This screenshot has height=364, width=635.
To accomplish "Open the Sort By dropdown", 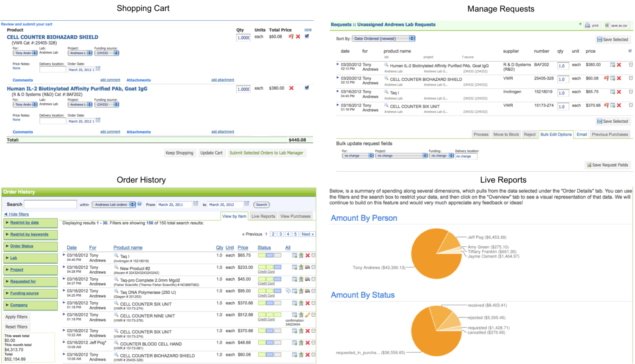I will point(384,39).
